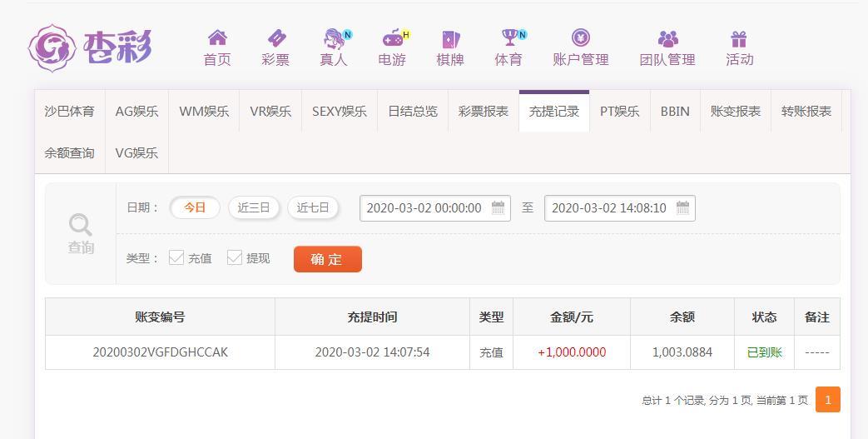Go to page 1 button
This screenshot has width=868, height=439.
click(827, 400)
